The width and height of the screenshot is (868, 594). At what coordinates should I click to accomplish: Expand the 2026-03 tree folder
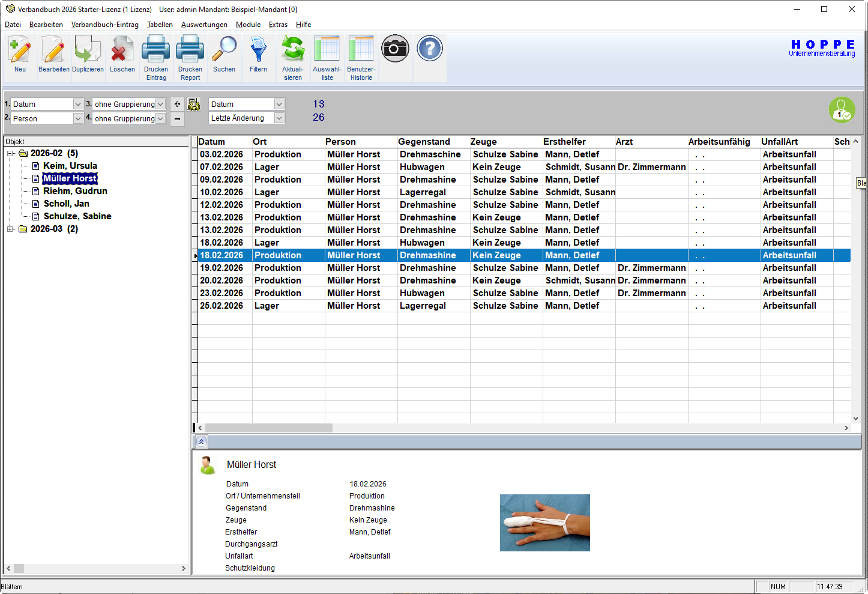pyautogui.click(x=10, y=229)
